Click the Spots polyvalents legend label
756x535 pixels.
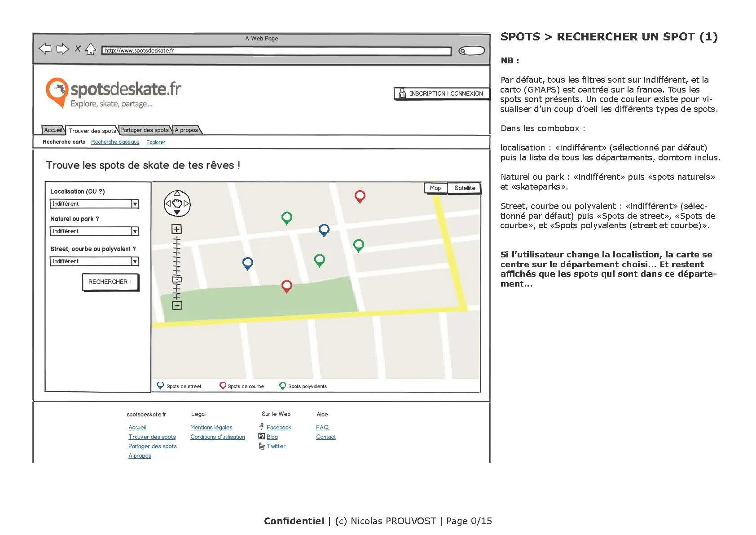pyautogui.click(x=308, y=386)
